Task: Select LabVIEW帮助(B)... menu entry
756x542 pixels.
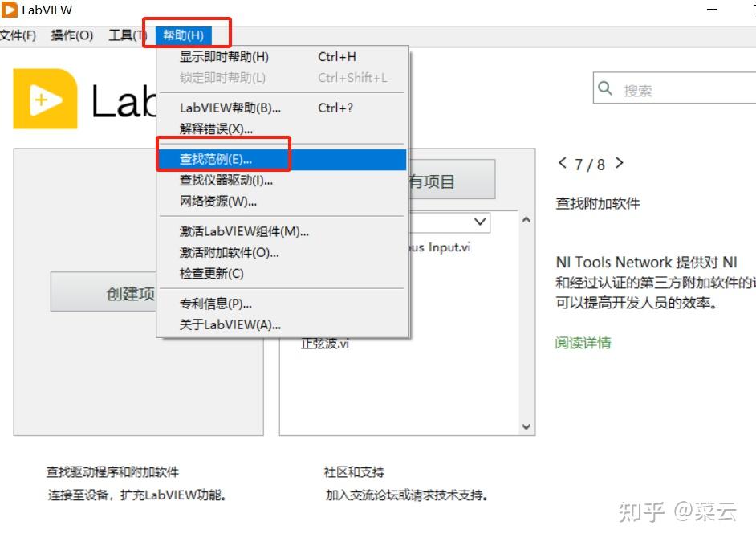Action: [x=282, y=108]
